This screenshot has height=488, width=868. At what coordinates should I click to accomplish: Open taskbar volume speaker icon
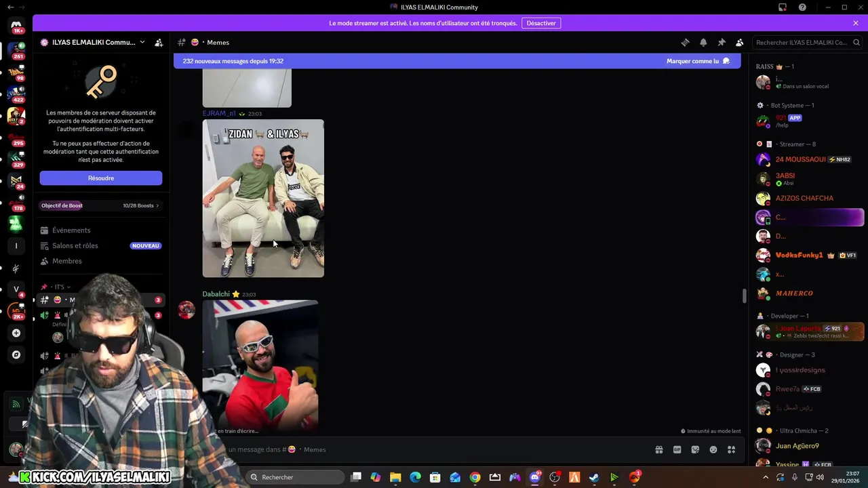pyautogui.click(x=820, y=477)
